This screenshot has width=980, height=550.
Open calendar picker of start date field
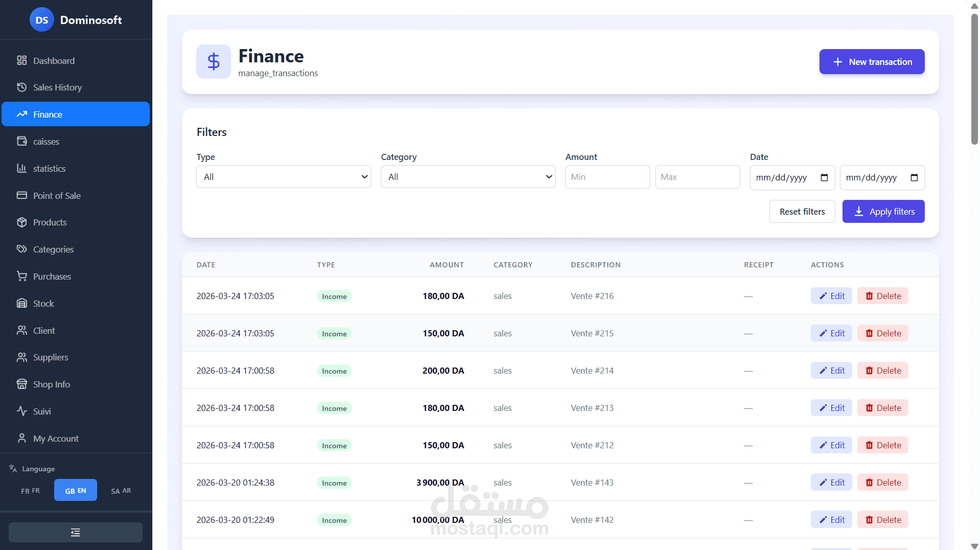[x=824, y=177]
